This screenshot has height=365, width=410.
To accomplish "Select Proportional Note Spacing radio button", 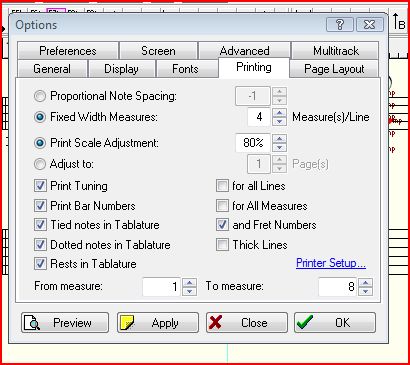I will point(40,96).
